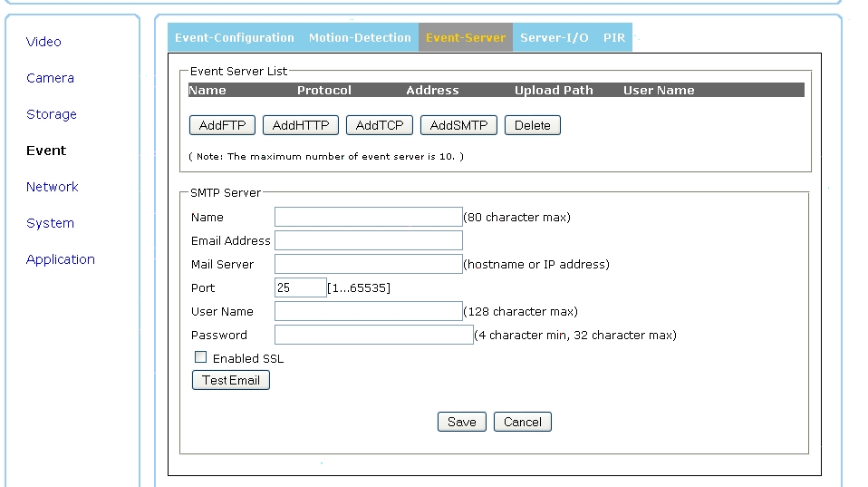Open the Camera settings page

(50, 78)
